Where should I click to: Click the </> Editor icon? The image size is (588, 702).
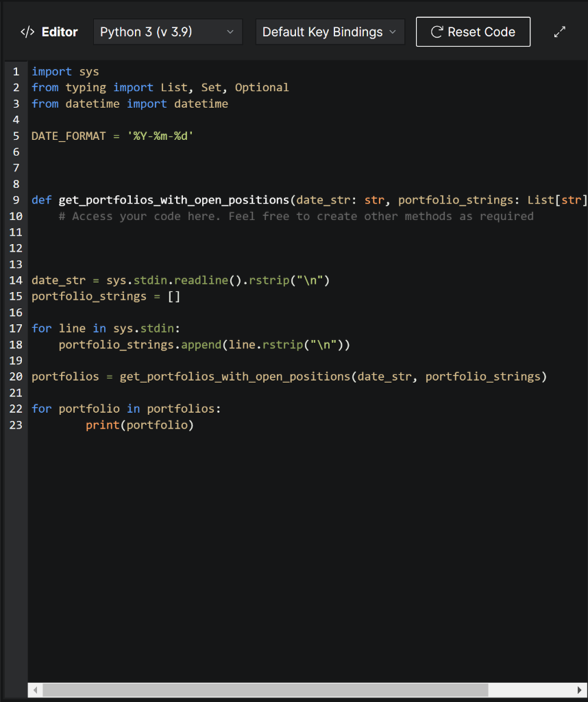[x=27, y=32]
